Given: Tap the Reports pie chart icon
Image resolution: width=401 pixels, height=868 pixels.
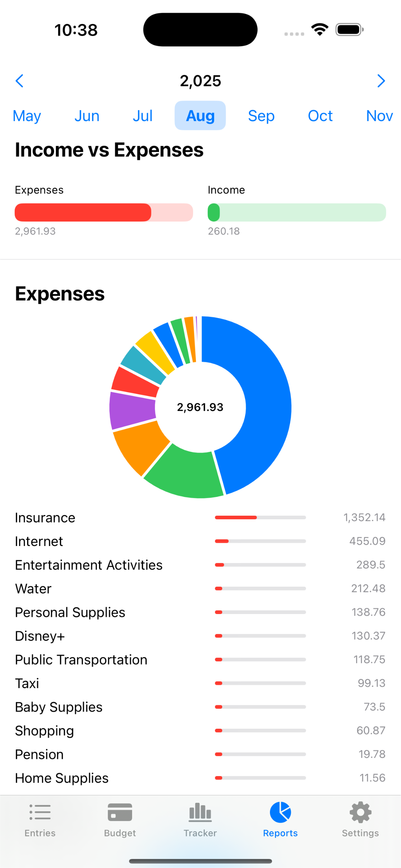Looking at the screenshot, I should pyautogui.click(x=280, y=813).
